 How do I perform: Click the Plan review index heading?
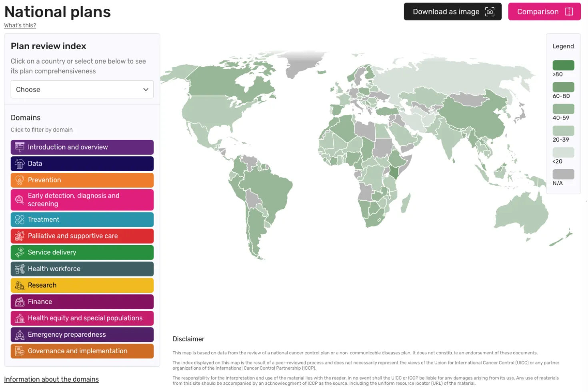pos(48,46)
